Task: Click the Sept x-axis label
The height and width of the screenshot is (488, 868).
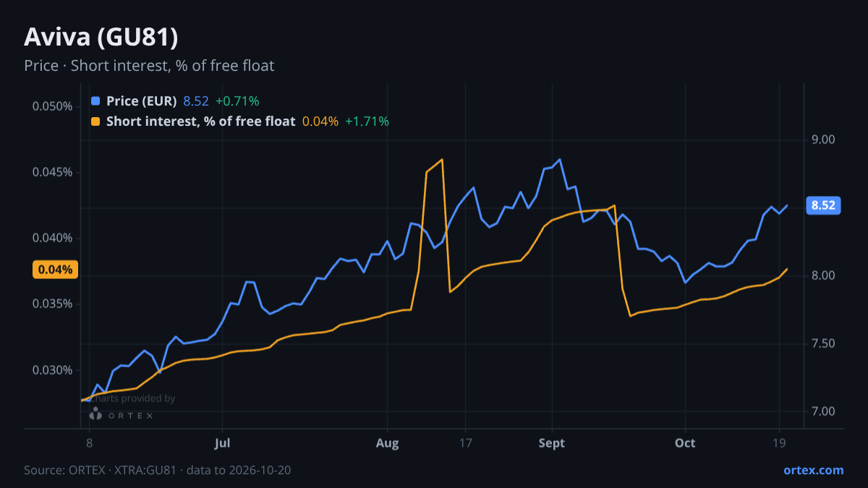Action: pos(553,442)
